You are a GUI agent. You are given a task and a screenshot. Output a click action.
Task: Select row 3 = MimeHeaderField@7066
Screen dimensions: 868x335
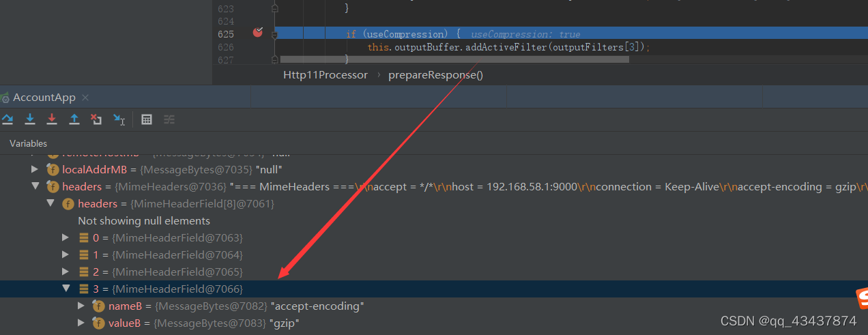click(x=434, y=289)
